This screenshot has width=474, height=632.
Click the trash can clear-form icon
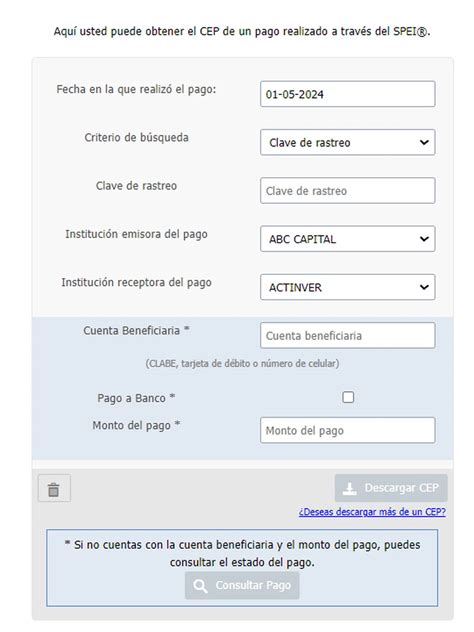pyautogui.click(x=54, y=489)
